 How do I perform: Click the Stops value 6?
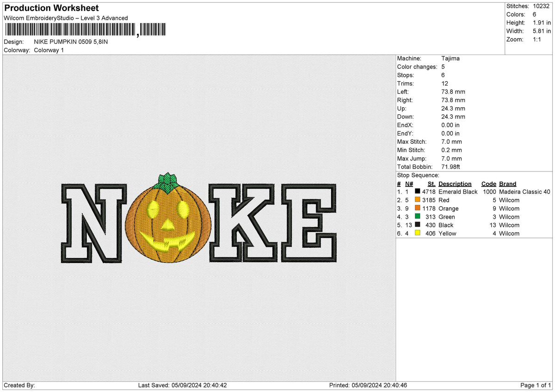coord(443,75)
